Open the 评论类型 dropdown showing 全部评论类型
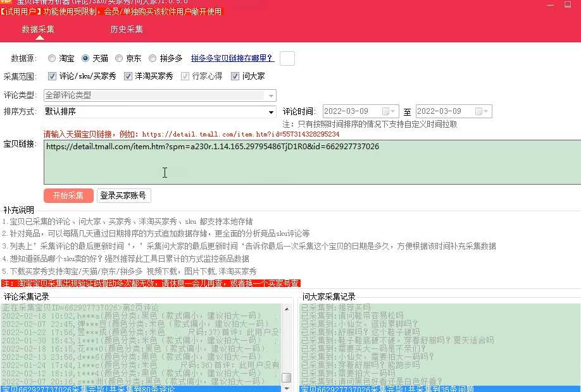This screenshot has width=581, height=392. tap(160, 95)
